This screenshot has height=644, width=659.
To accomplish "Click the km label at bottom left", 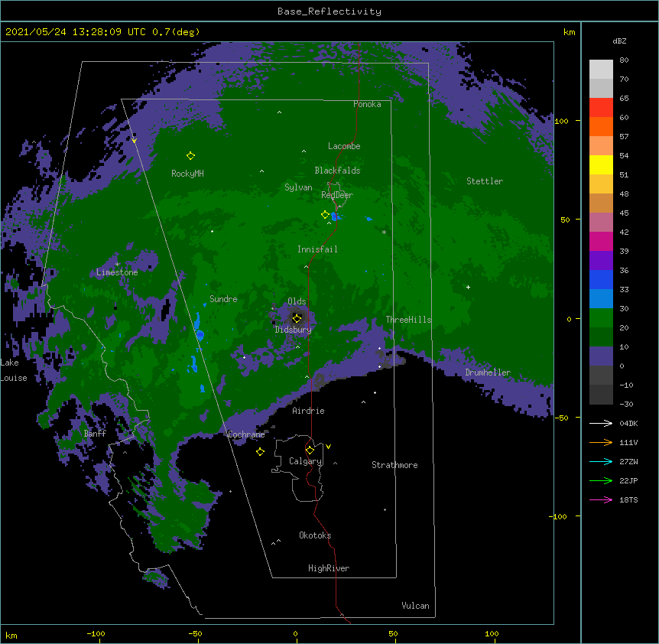I will [x=11, y=636].
